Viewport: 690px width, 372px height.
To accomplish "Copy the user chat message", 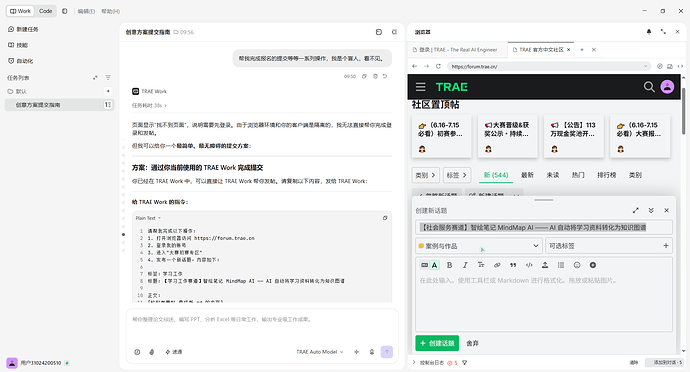I will click(364, 76).
